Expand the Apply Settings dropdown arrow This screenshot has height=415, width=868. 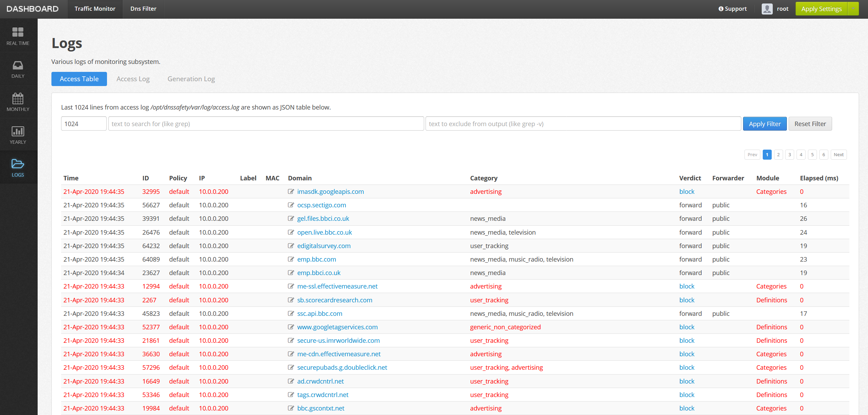click(x=853, y=9)
